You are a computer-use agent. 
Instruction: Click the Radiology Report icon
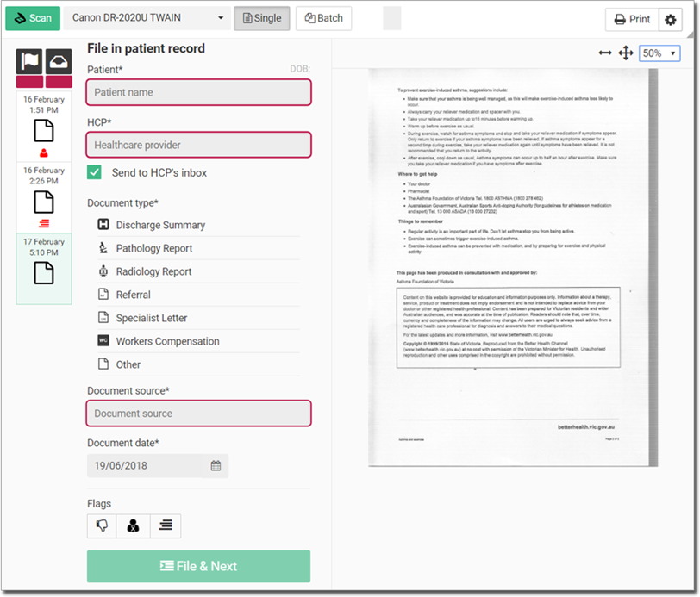[103, 271]
